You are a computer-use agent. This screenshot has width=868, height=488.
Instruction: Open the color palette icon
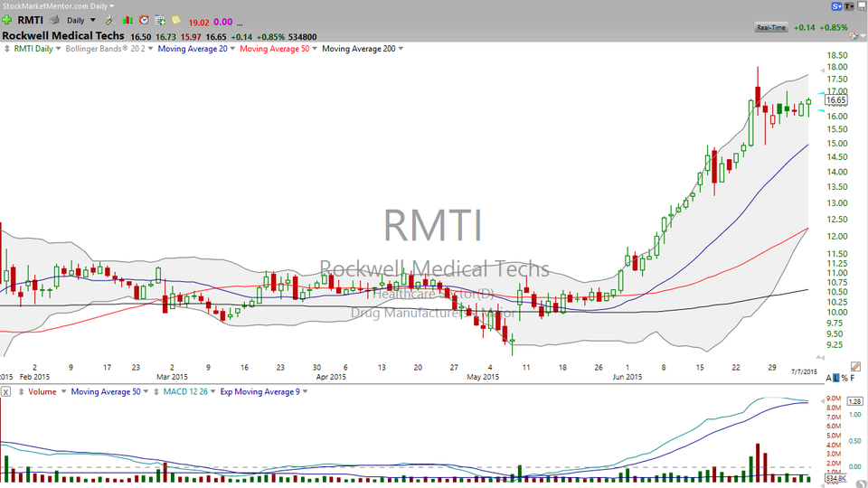(x=854, y=36)
